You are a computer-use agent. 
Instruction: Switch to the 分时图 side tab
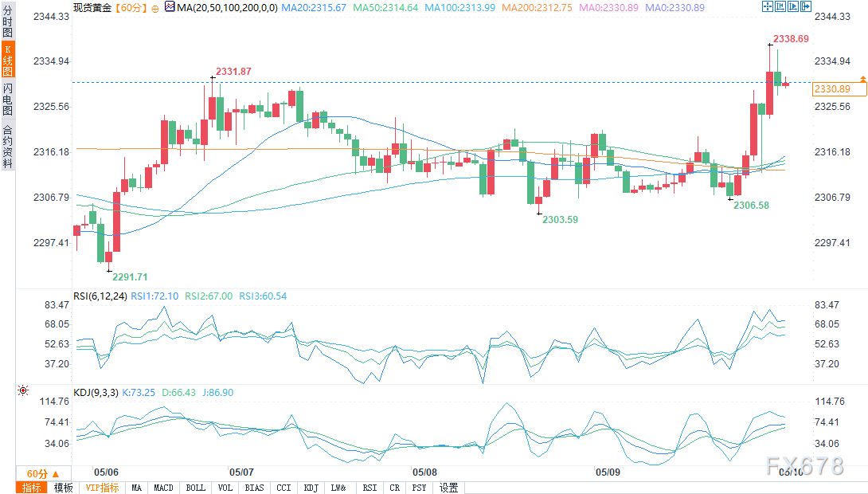pos(8,20)
